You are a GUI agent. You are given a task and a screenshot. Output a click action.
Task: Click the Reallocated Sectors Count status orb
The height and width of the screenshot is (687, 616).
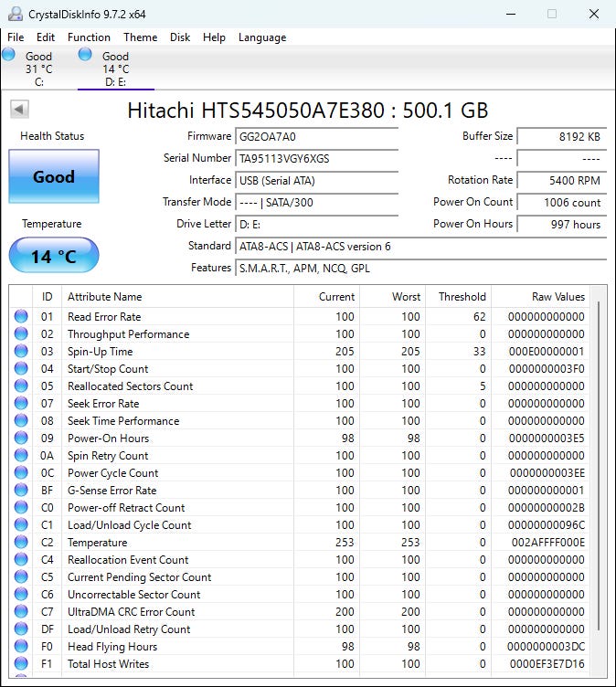click(x=21, y=386)
